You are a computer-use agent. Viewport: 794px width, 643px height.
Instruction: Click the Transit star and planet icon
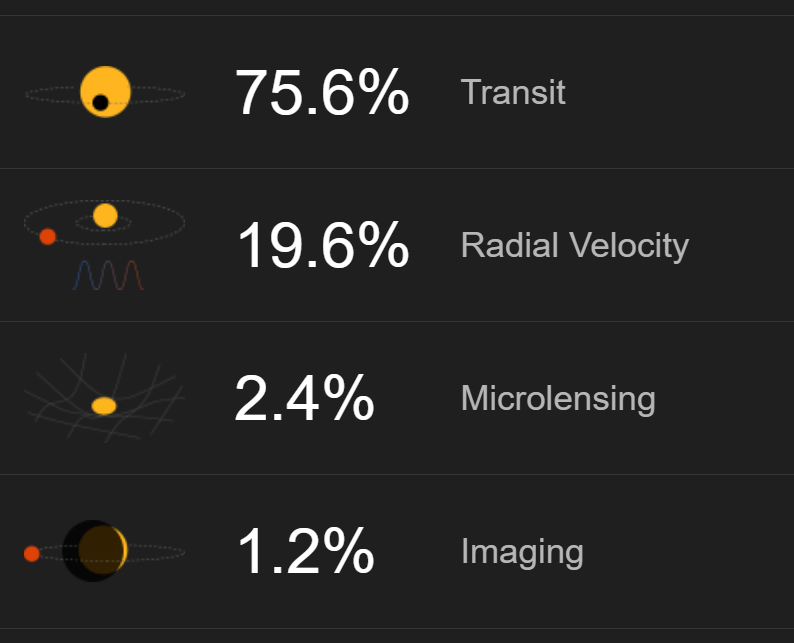(x=105, y=92)
